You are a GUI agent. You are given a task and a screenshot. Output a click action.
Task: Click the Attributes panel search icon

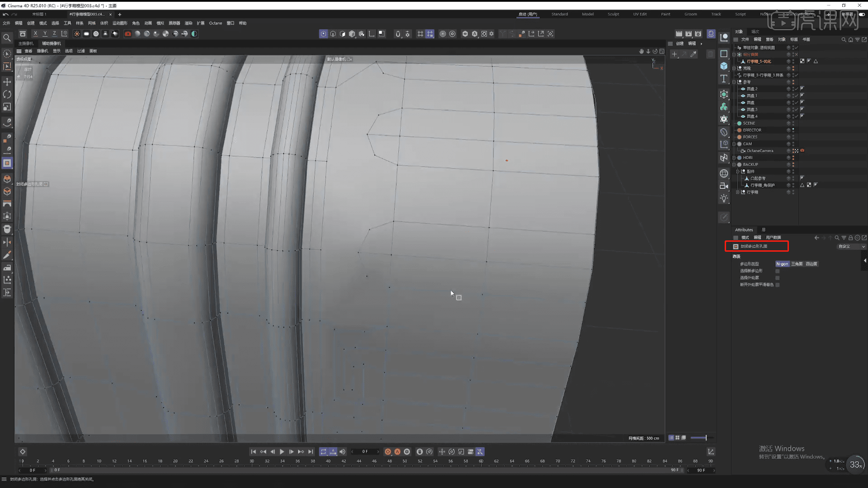point(837,238)
